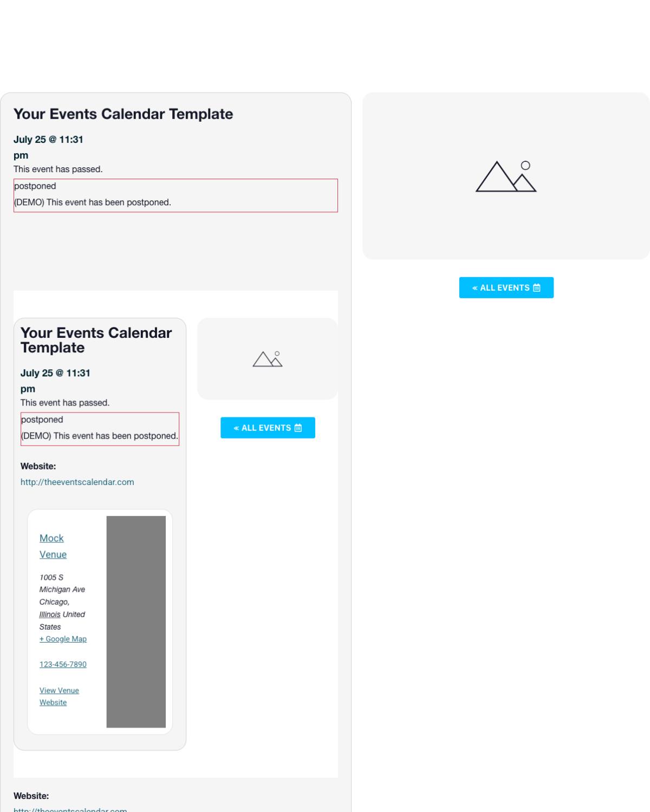Click the lower « ALL EVENTS button
Image resolution: width=650 pixels, height=812 pixels.
pos(268,428)
